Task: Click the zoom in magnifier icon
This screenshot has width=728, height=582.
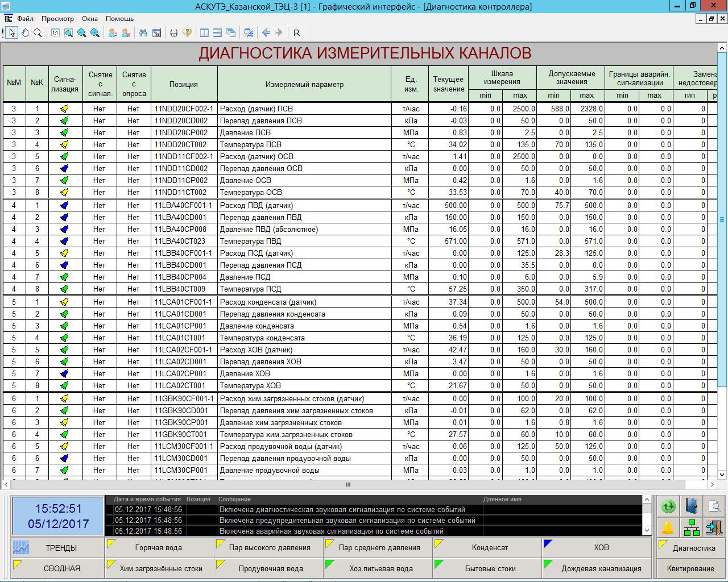Action: coord(95,33)
